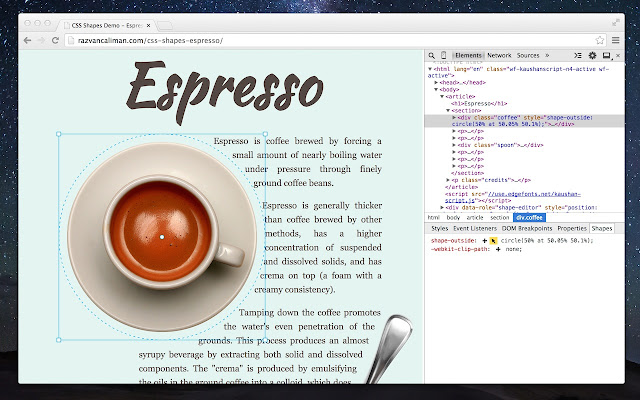This screenshot has height=400, width=640.
Task: Click the dock-side DevTools icon
Action: [x=606, y=55]
